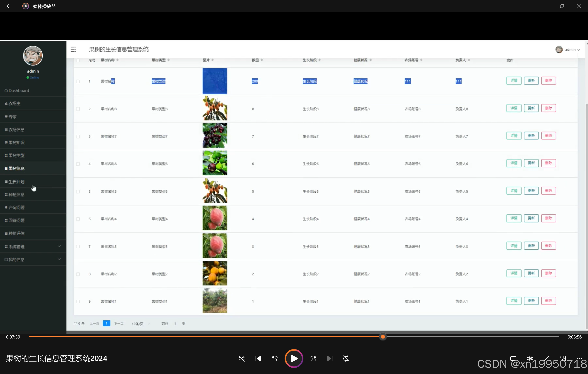Play the video
Screen dimensions: 588x374
click(x=294, y=358)
